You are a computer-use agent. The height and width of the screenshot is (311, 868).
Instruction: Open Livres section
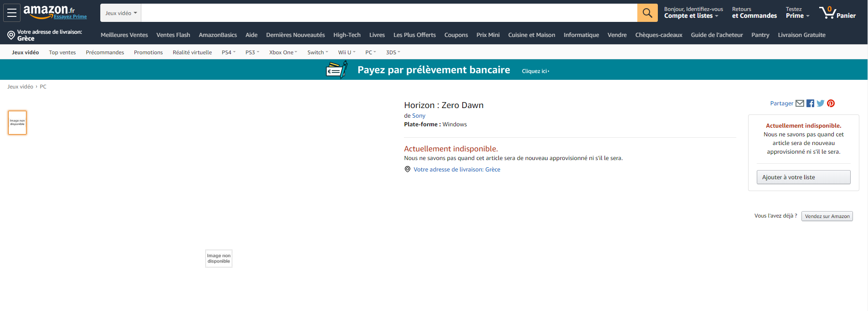click(x=377, y=35)
